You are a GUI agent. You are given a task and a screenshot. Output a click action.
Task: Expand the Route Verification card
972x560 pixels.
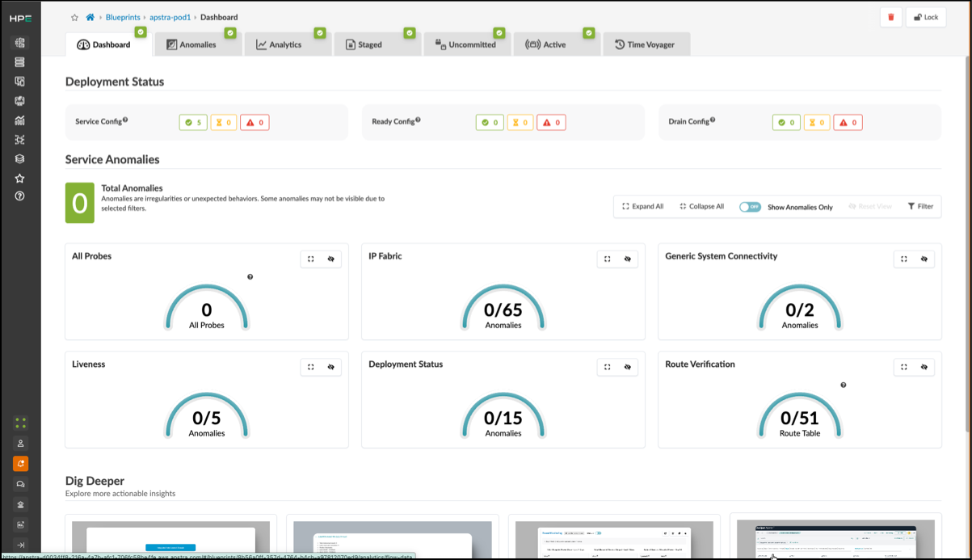[x=904, y=368]
